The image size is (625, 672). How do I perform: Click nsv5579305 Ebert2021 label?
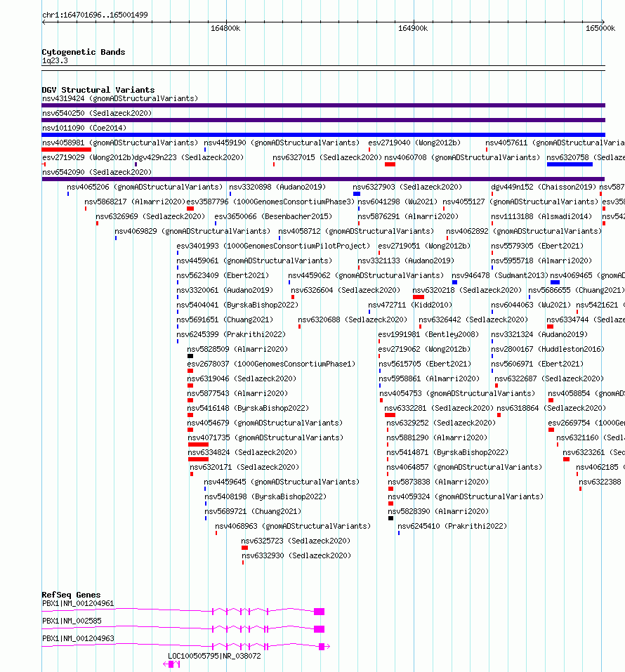[x=537, y=246]
